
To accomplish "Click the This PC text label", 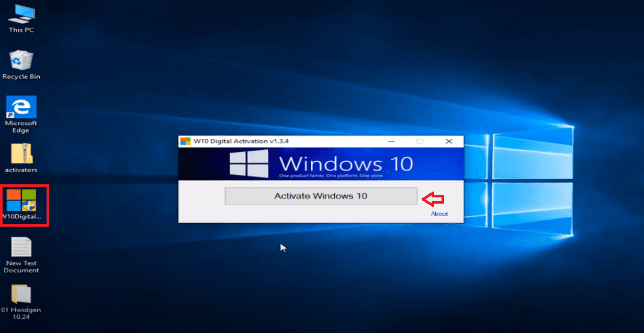I will [x=21, y=30].
